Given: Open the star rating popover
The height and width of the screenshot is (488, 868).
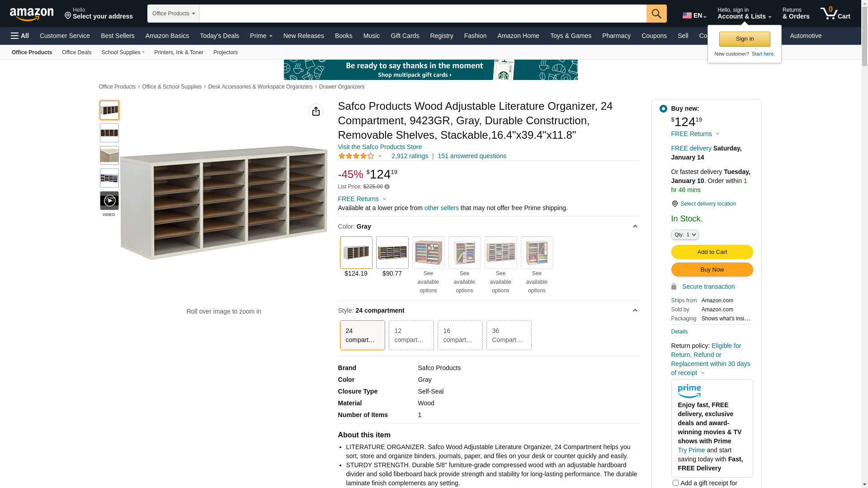Looking at the screenshot, I should pyautogui.click(x=360, y=156).
